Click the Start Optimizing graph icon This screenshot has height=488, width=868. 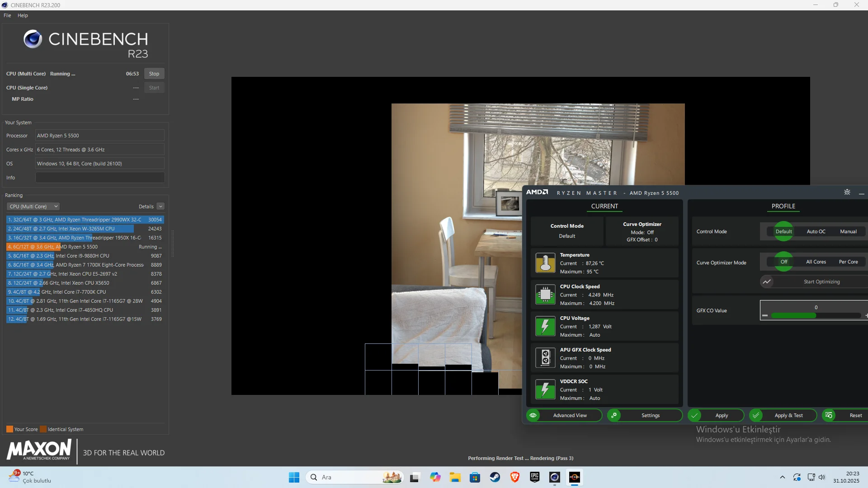(x=767, y=282)
